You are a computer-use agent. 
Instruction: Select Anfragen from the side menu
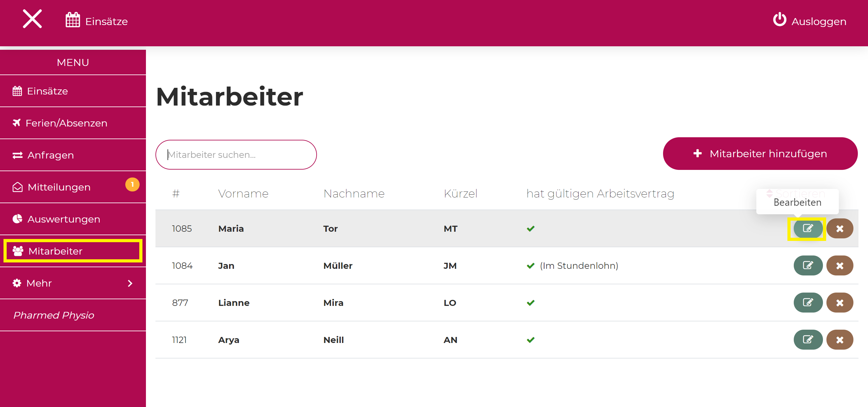tap(50, 155)
